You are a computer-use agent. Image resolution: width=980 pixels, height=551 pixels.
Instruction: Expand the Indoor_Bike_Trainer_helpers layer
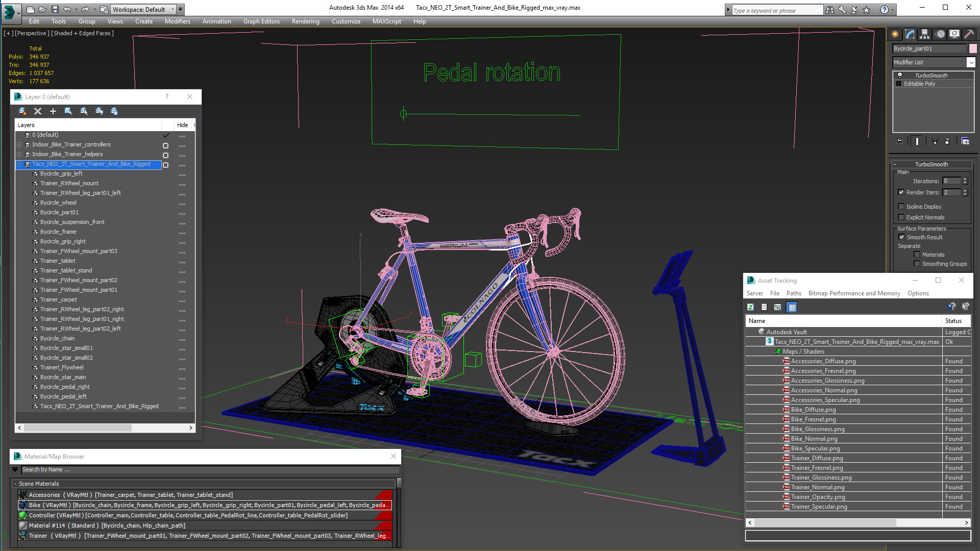(19, 155)
